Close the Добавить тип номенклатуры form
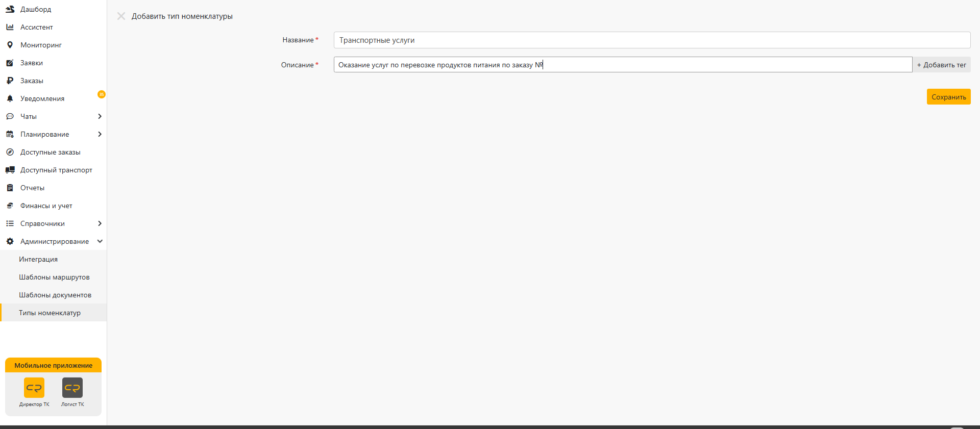The image size is (980, 429). pyautogui.click(x=121, y=16)
